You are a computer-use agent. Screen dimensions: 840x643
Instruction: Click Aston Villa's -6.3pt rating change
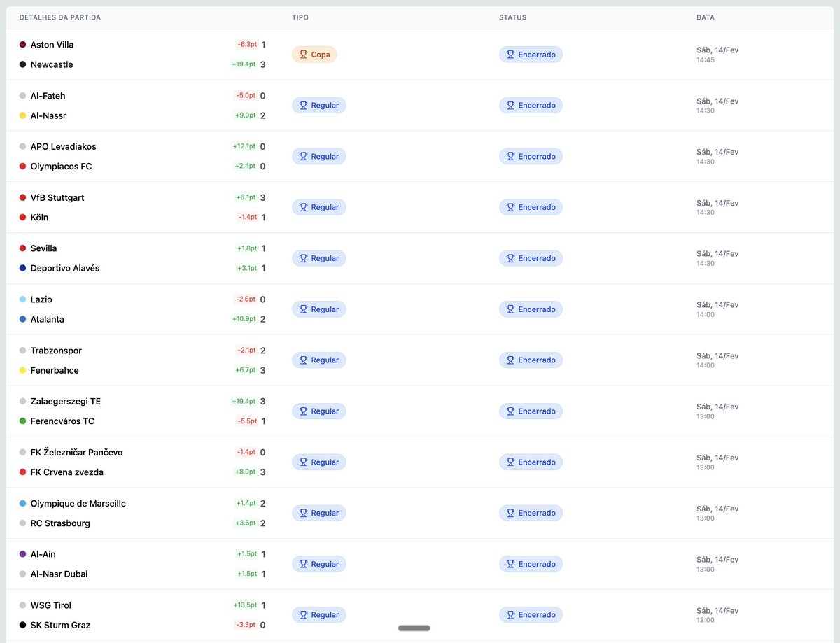(x=246, y=45)
